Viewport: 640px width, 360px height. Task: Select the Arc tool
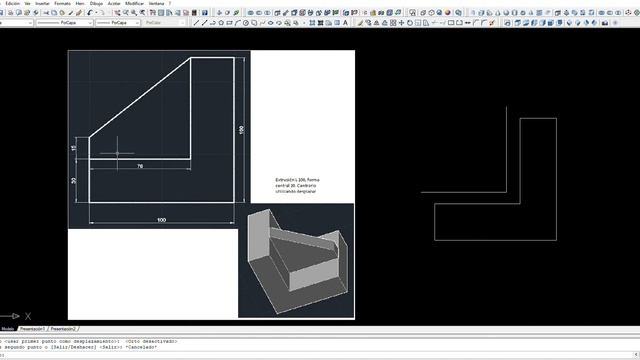pyautogui.click(x=237, y=23)
